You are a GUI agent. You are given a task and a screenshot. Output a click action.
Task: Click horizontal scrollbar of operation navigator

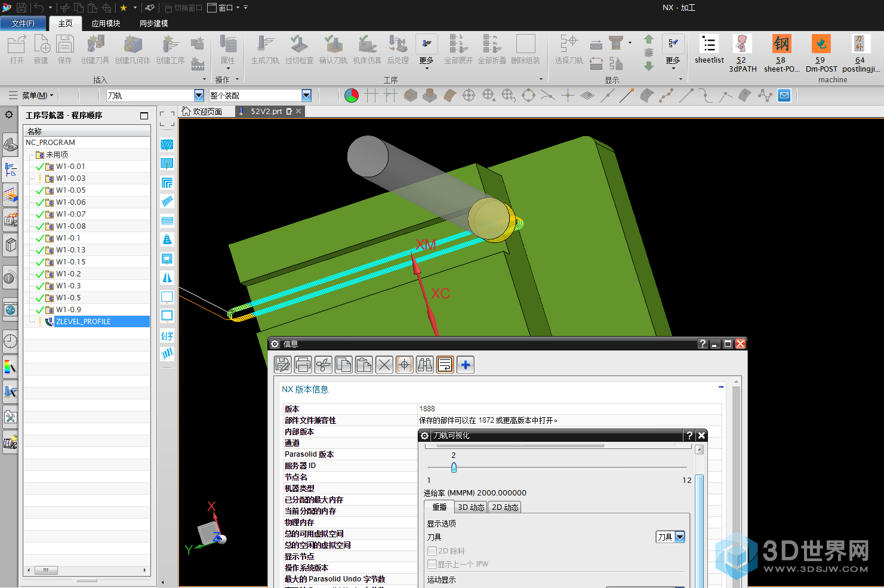45,570
